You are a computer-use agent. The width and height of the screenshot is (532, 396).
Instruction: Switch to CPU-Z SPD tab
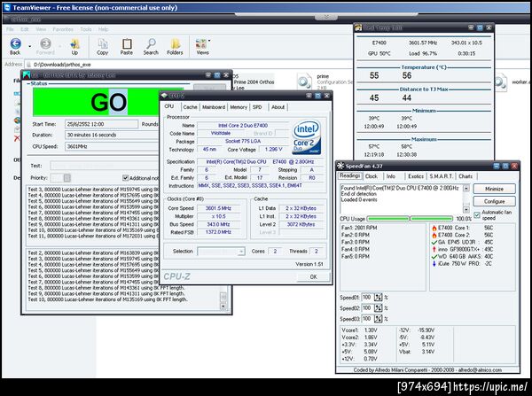[x=257, y=107]
